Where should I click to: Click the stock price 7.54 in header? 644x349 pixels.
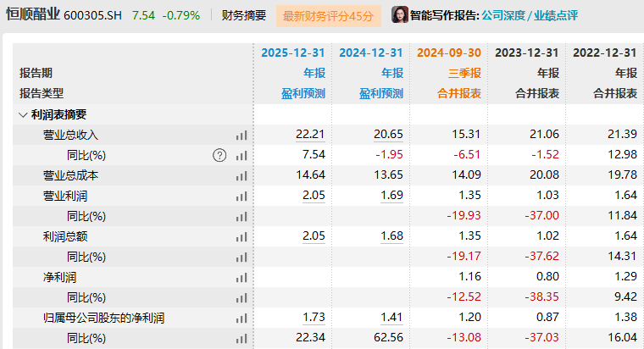[143, 15]
